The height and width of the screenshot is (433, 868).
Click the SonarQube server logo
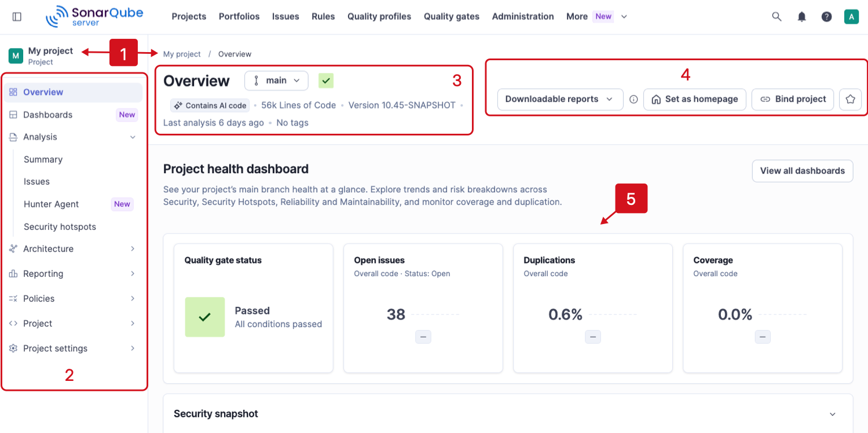[x=94, y=16]
